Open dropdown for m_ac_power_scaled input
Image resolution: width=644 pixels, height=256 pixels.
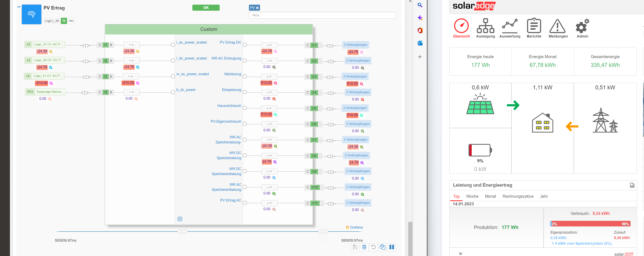(130, 76)
